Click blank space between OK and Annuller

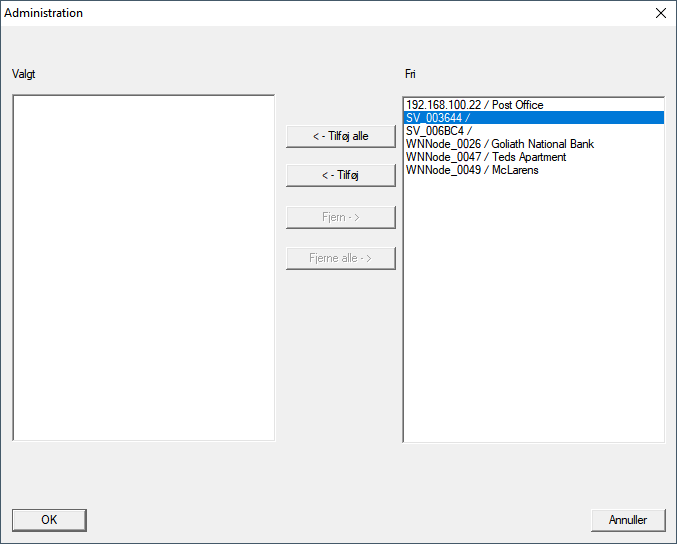coord(340,520)
